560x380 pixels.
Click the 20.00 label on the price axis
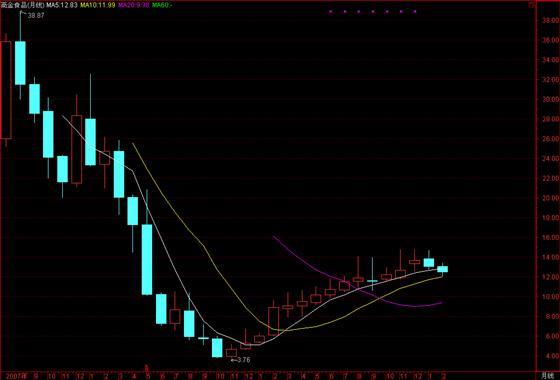(551, 198)
